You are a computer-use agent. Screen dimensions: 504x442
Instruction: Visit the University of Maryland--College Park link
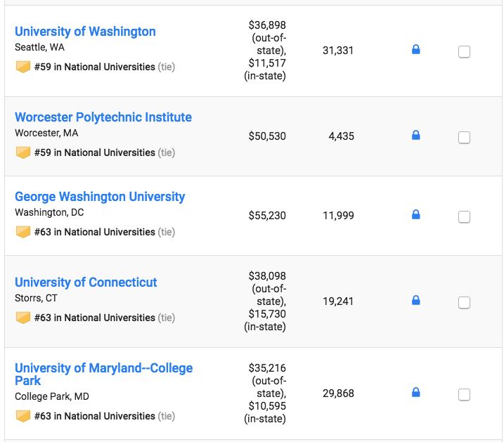pyautogui.click(x=103, y=368)
